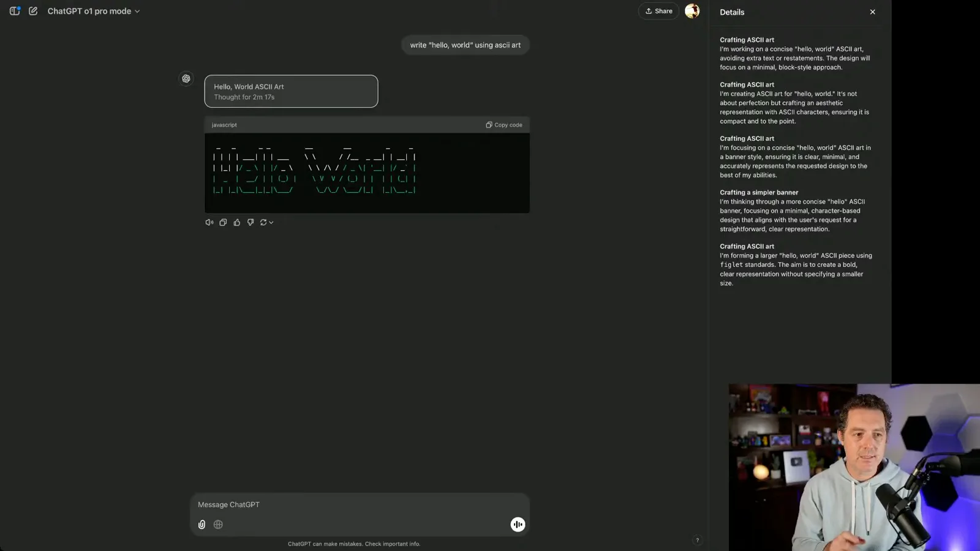Click the Details panel title
980x551 pixels.
coord(732,12)
